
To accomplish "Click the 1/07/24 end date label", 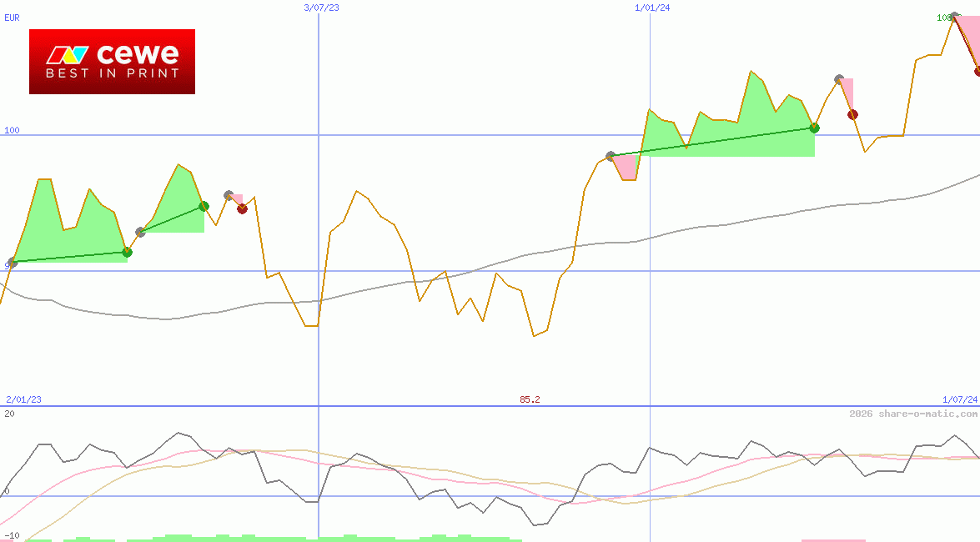I will [x=959, y=399].
